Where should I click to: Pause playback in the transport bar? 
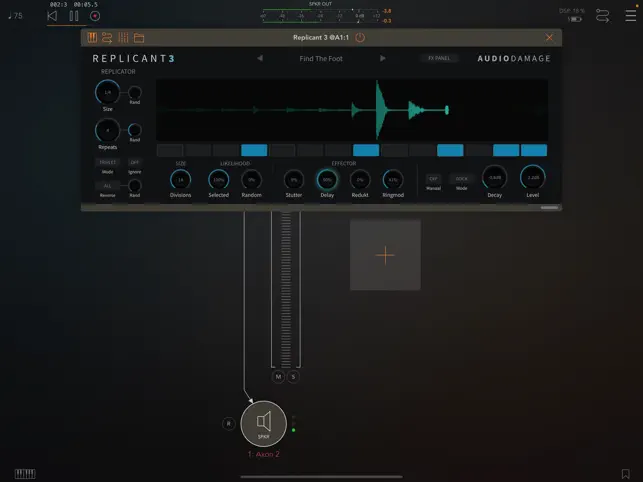[x=74, y=16]
